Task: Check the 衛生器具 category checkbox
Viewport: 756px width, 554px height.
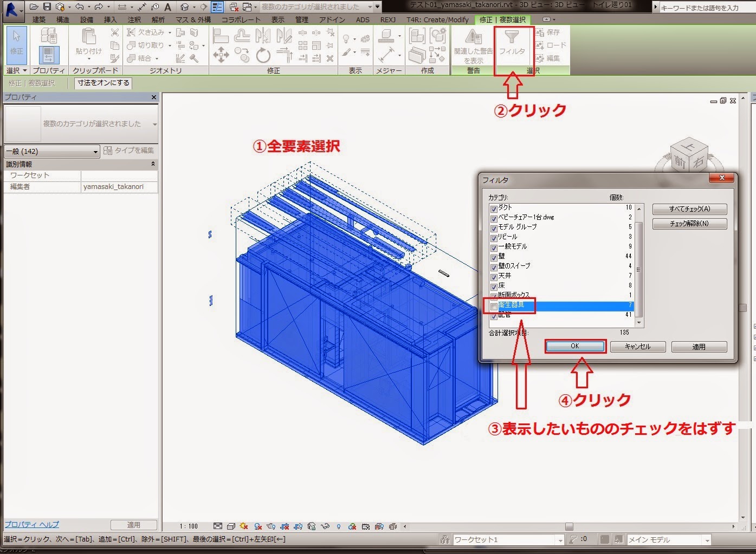Action: point(494,307)
